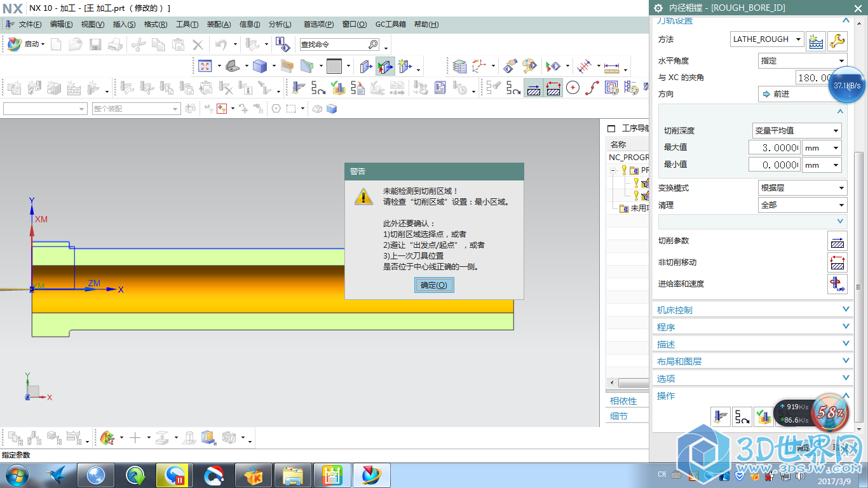
Task: Collapse the NC_PROGRAM tree node minus box
Action: click(x=614, y=170)
